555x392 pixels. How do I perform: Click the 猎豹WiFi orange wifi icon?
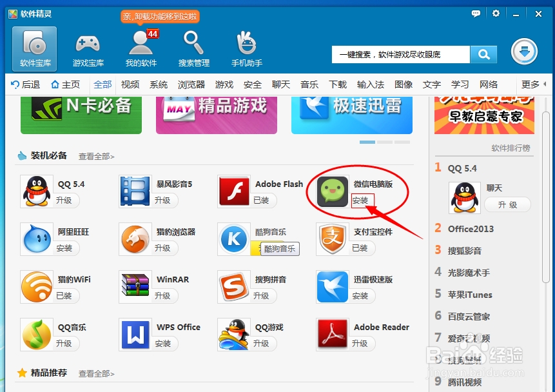tap(37, 287)
